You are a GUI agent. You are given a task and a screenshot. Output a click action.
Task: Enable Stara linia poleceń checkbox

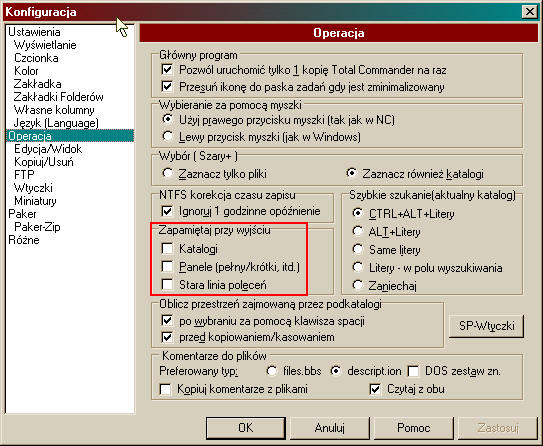tap(167, 285)
